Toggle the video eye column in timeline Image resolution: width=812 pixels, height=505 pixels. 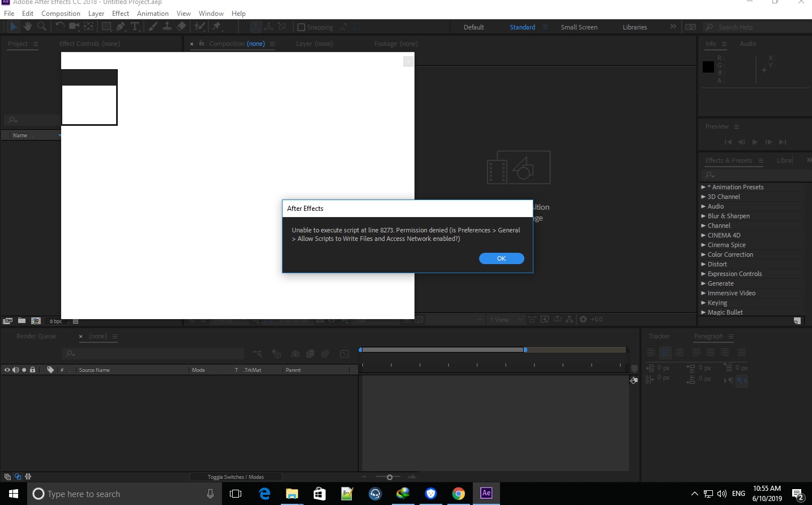click(x=7, y=370)
